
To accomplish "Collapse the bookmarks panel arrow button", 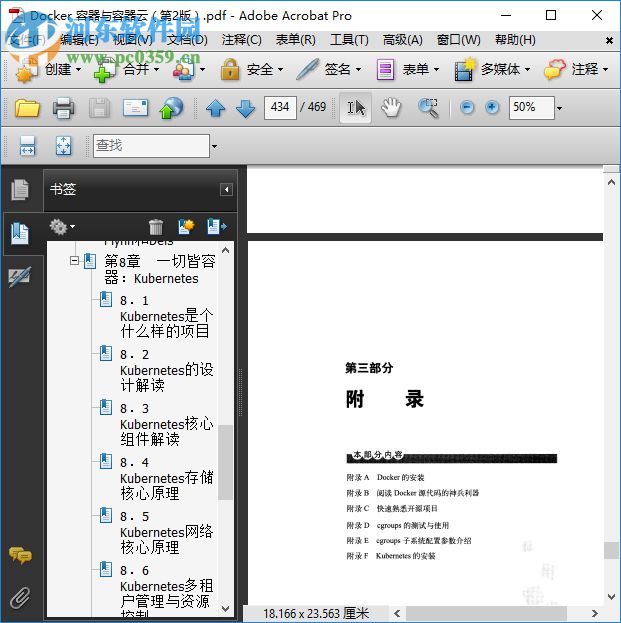I will point(226,190).
